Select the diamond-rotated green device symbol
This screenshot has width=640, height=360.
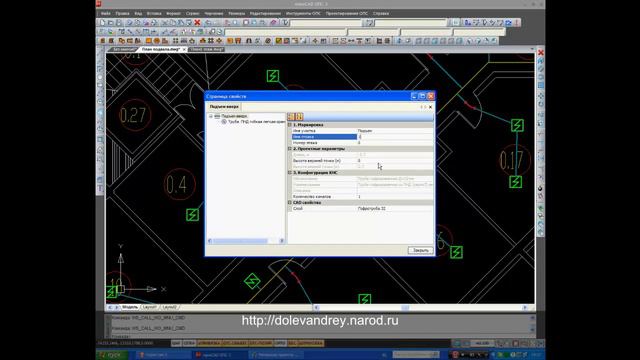pos(252,281)
